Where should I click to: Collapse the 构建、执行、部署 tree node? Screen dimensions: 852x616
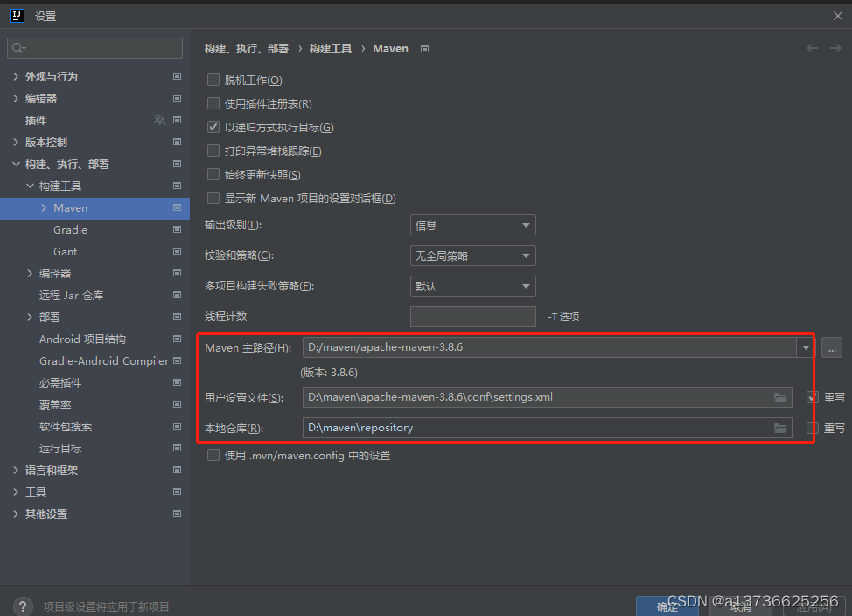(16, 164)
